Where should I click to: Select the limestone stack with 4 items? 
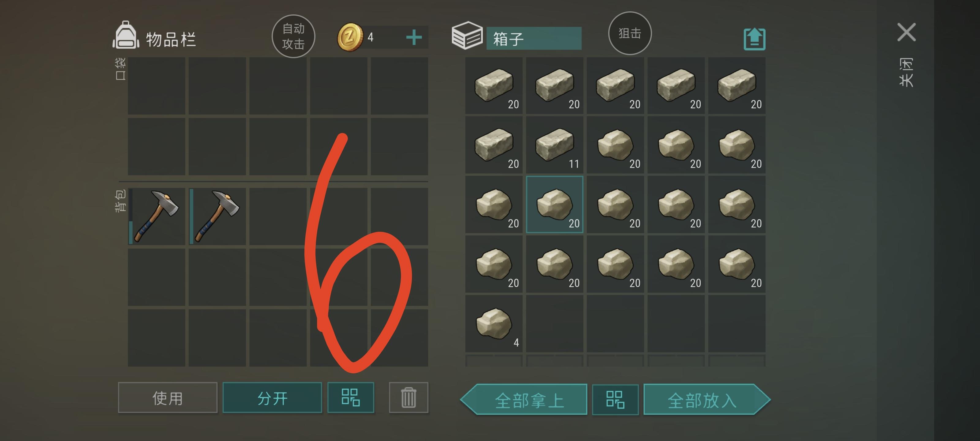[x=494, y=324]
